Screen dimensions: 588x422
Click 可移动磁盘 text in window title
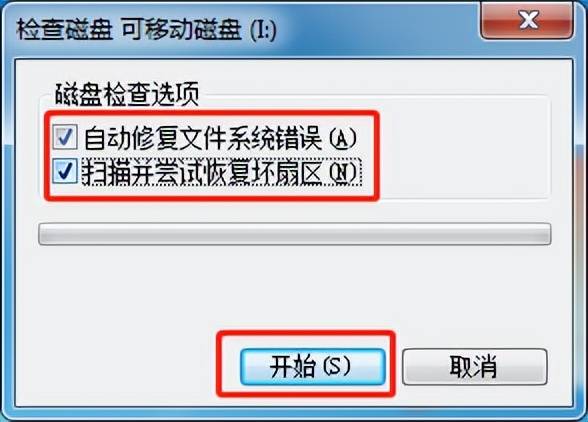click(181, 30)
